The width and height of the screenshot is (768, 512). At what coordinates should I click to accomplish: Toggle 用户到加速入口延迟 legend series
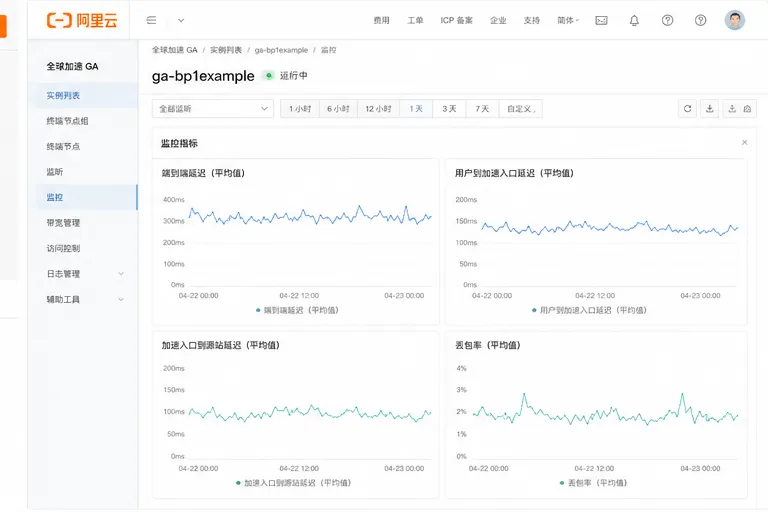click(x=589, y=310)
